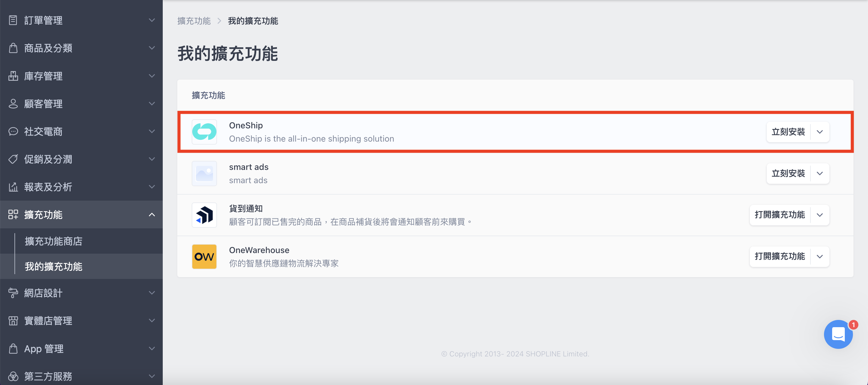Click 打開擴充功能 for 貨到通知

780,215
